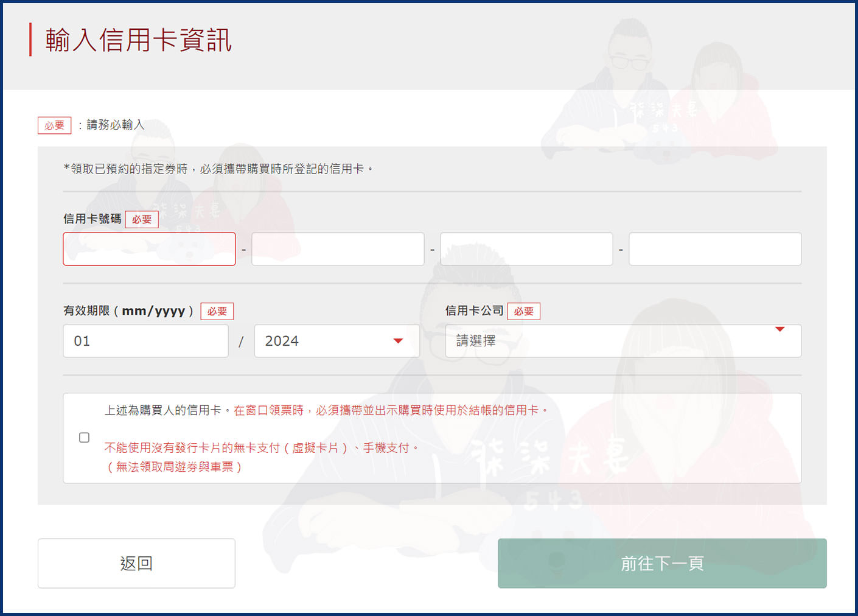Click the 上述為購買人的信用卡 checkbox label text
The image size is (858, 616).
pyautogui.click(x=163, y=410)
